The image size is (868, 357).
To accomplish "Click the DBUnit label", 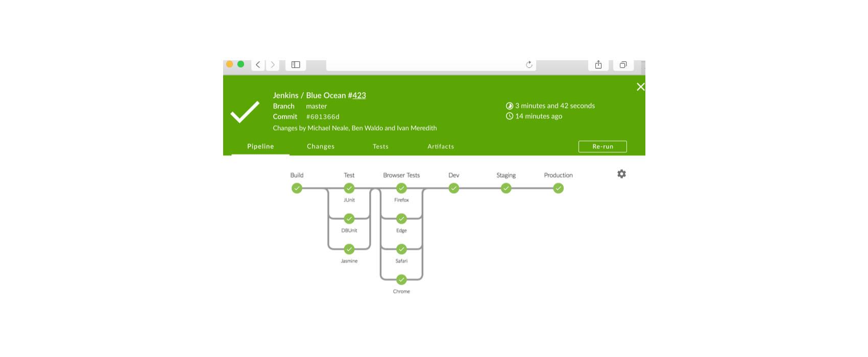I will tap(349, 231).
